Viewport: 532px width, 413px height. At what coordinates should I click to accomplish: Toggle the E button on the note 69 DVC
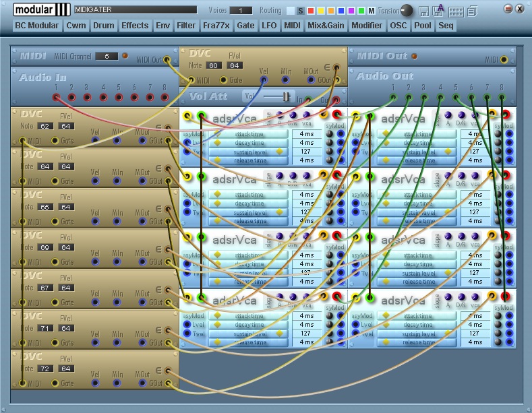pos(158,249)
